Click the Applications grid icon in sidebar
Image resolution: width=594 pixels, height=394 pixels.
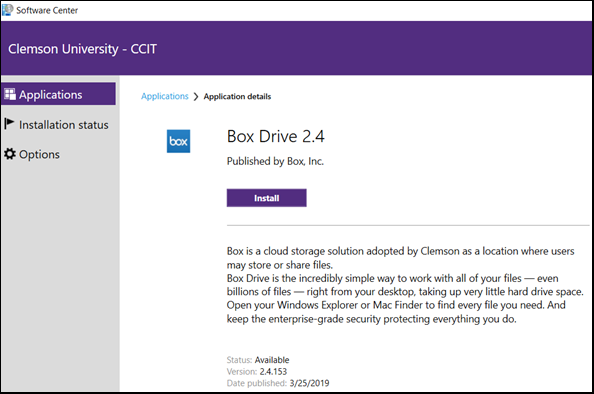(10, 94)
